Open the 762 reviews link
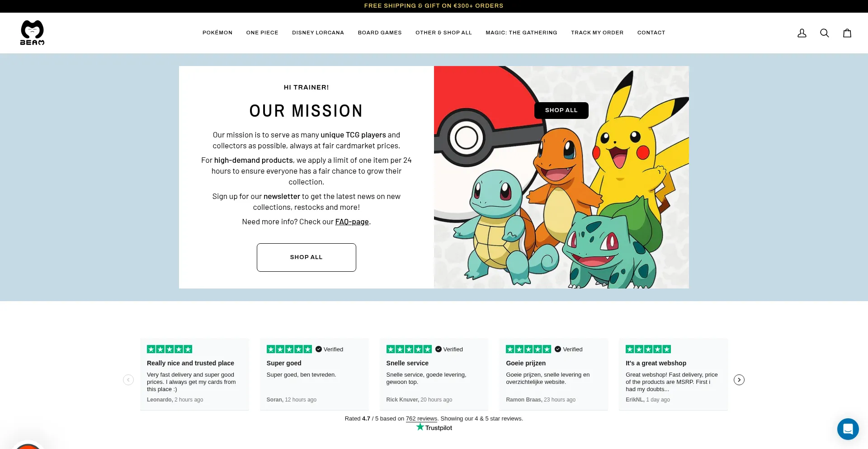868x449 pixels. (421, 419)
